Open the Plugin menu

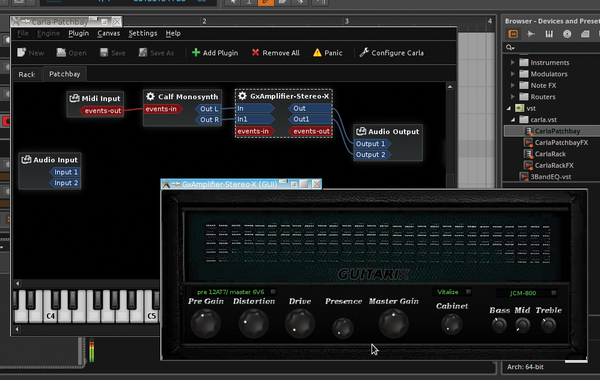pyautogui.click(x=78, y=33)
